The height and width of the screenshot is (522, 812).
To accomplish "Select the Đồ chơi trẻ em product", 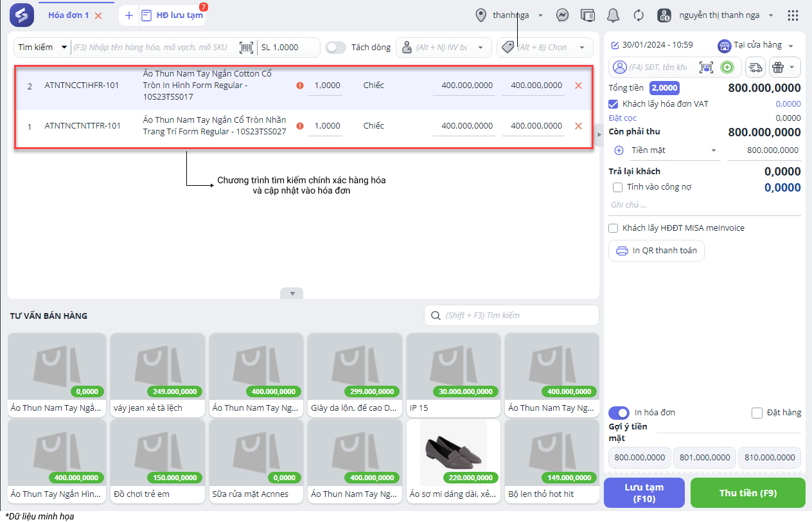I will tap(157, 462).
